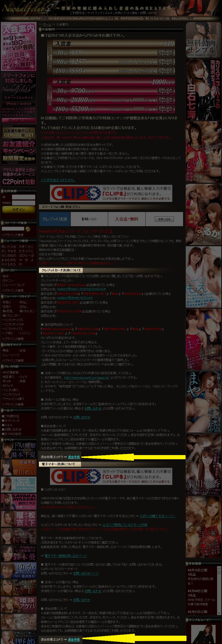The width and height of the screenshot is (222, 644).
Task: Click ID・PASS紛失 in the help section
Action: [x=12, y=434]
